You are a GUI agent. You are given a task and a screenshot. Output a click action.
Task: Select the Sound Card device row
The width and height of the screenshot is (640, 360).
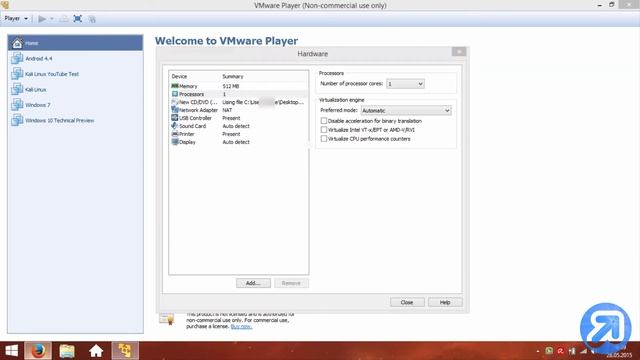[x=238, y=126]
